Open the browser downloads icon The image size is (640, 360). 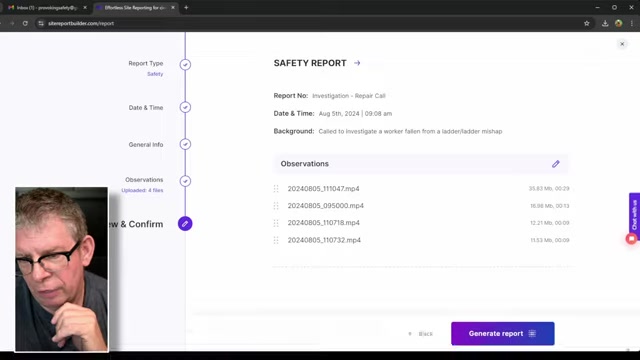click(605, 23)
